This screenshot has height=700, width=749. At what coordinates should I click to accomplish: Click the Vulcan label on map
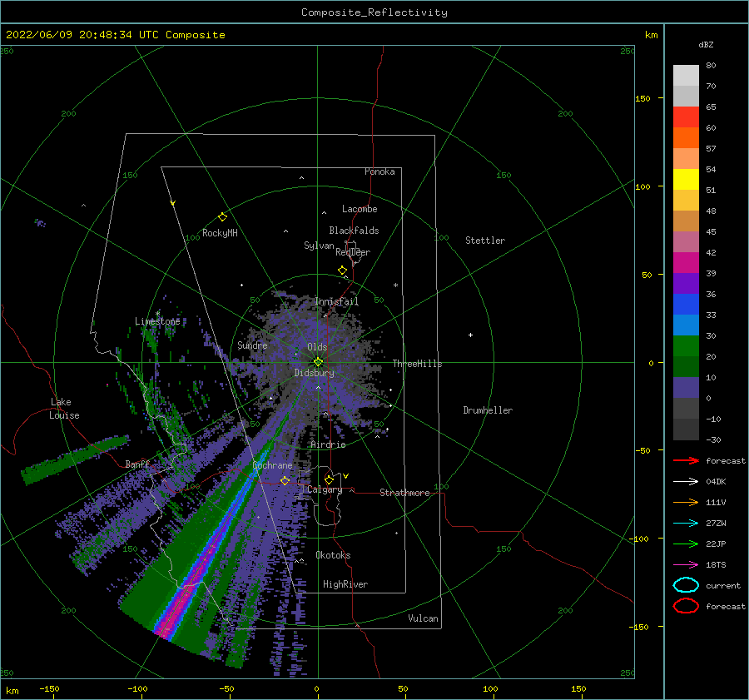(424, 618)
